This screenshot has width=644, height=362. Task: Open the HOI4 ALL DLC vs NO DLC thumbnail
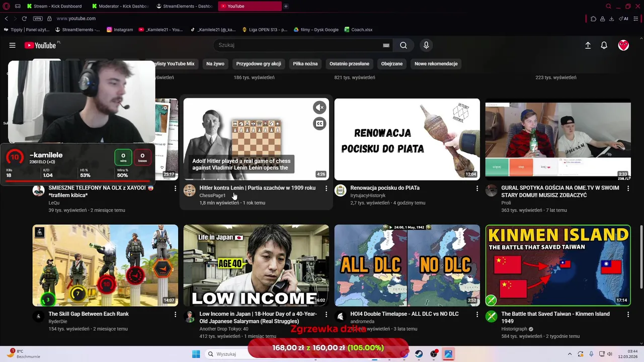click(407, 265)
